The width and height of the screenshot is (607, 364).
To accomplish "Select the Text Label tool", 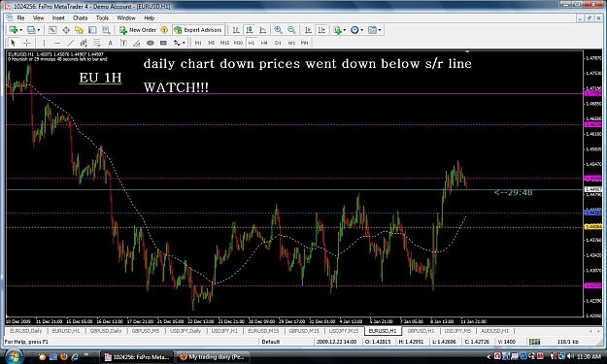I will [x=123, y=43].
